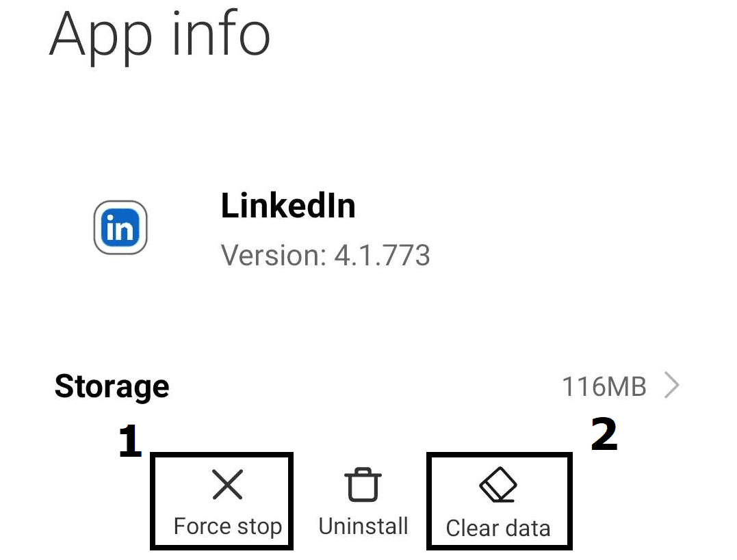Expand Storage using the chevron arrow
This screenshot has height=560, width=737.
672,385
